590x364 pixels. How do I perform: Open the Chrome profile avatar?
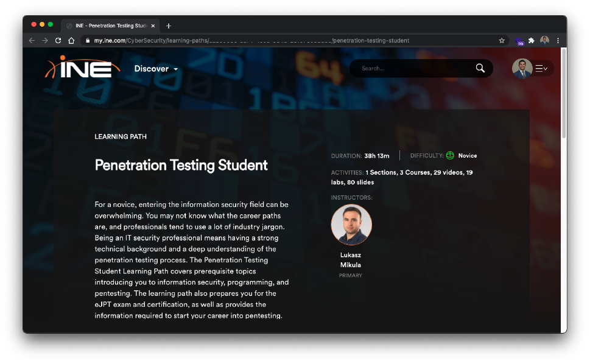(544, 40)
